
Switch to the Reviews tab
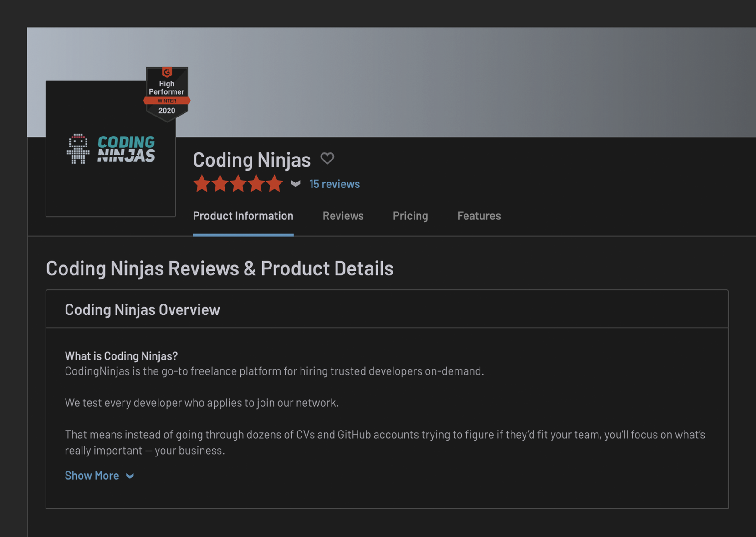pos(343,216)
